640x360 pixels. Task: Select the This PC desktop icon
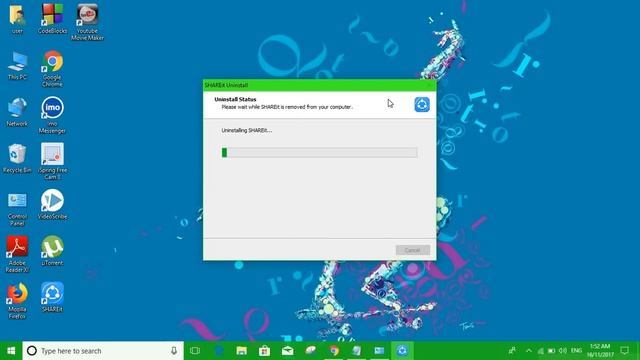coord(17,65)
